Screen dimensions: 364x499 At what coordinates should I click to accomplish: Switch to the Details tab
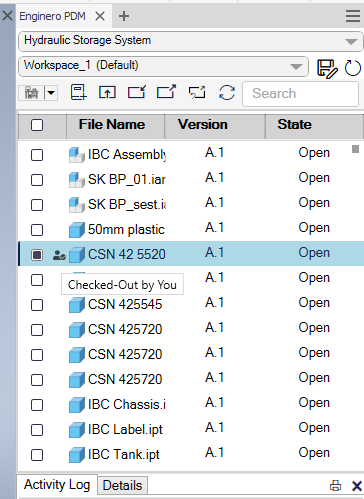122,486
